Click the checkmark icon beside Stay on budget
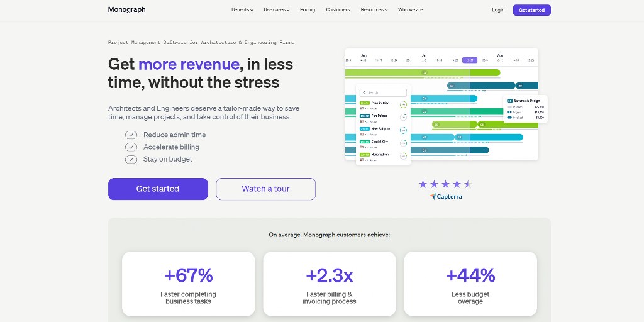 [x=131, y=159]
